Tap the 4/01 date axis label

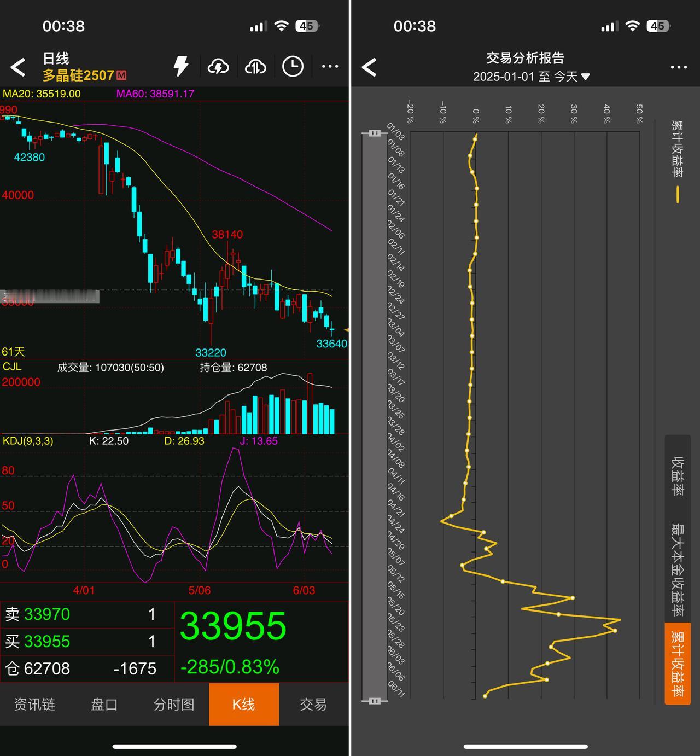84,590
